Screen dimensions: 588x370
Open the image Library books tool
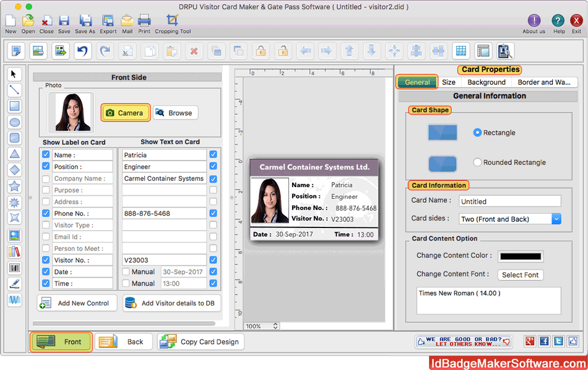(14, 252)
